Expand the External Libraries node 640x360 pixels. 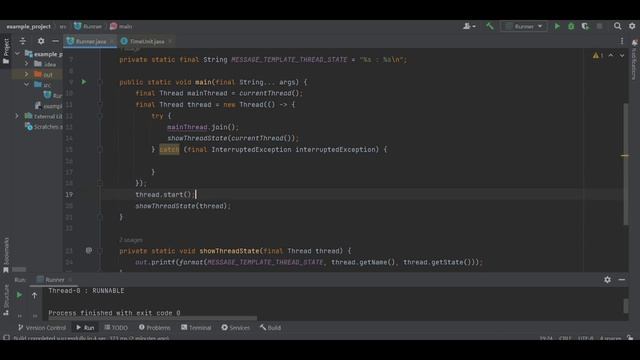pyautogui.click(x=17, y=116)
